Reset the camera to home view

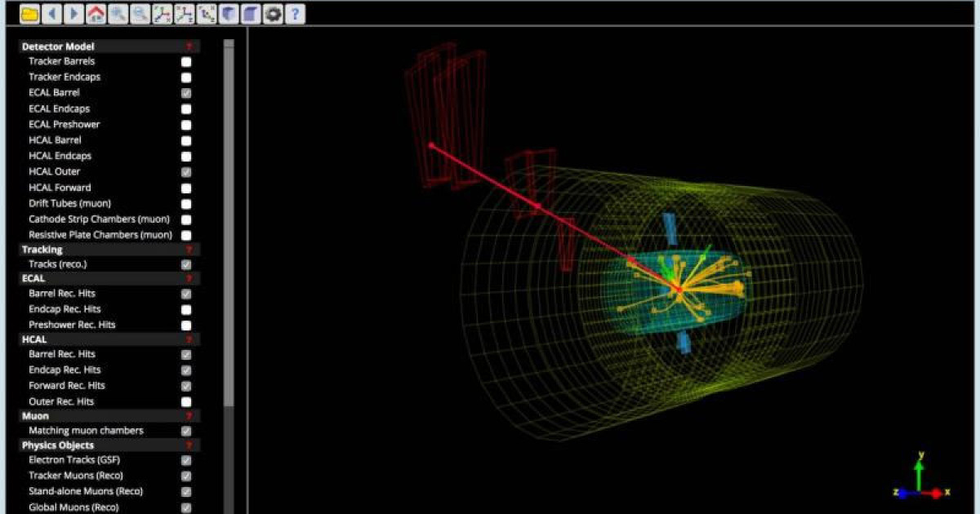(96, 13)
